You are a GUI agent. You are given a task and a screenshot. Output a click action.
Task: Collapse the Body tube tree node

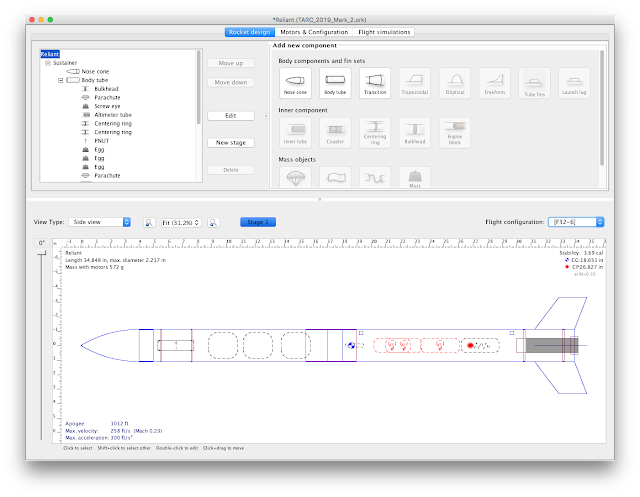[60, 80]
